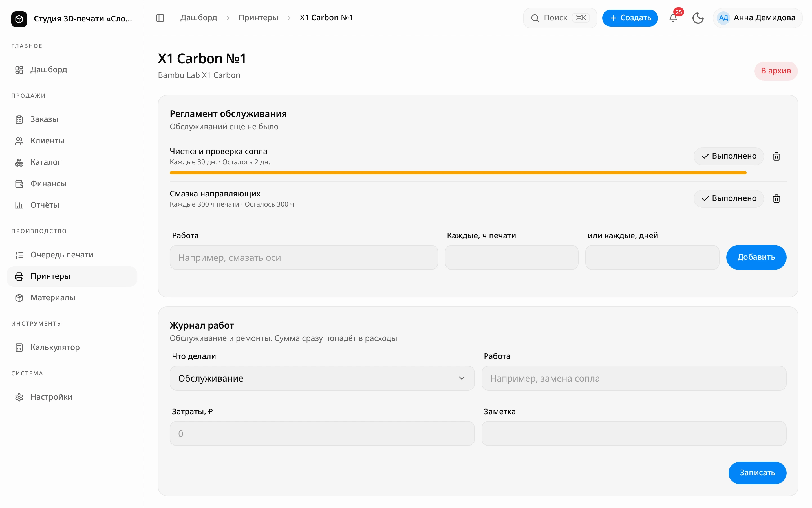Open Настройки settings

tap(72, 397)
